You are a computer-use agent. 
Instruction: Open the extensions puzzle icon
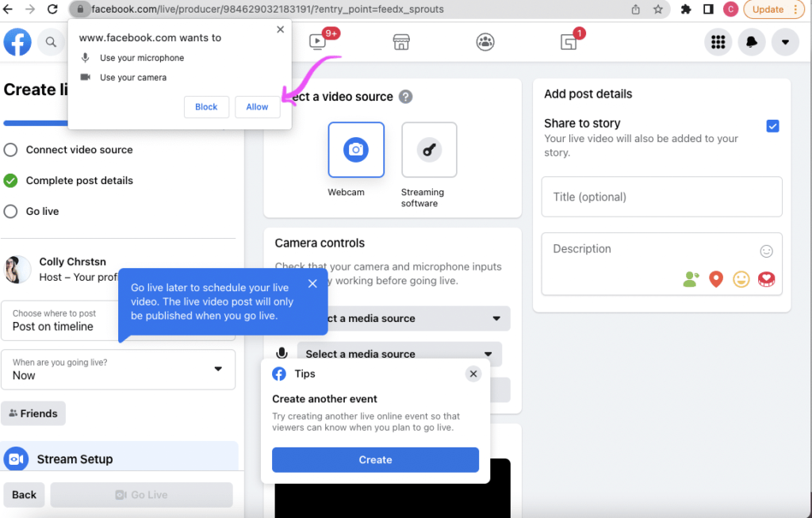click(x=686, y=10)
